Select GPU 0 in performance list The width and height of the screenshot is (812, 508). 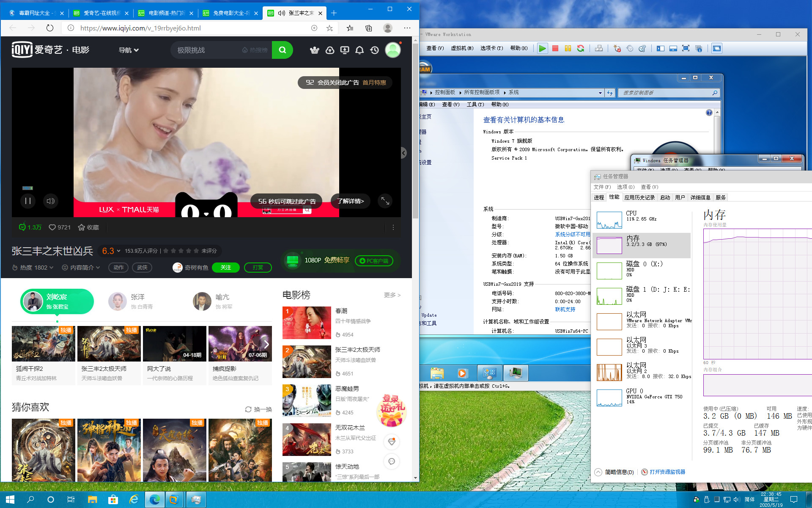coord(642,397)
